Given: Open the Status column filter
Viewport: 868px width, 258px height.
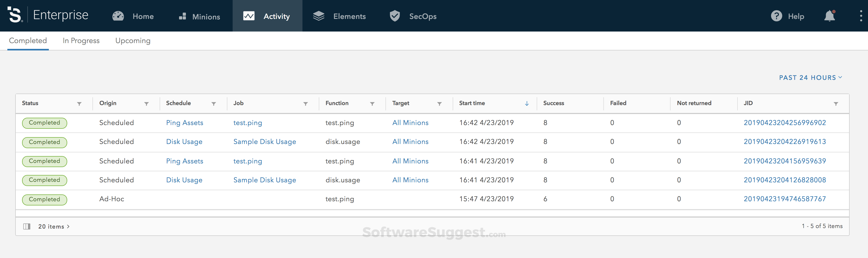Looking at the screenshot, I should coord(80,104).
